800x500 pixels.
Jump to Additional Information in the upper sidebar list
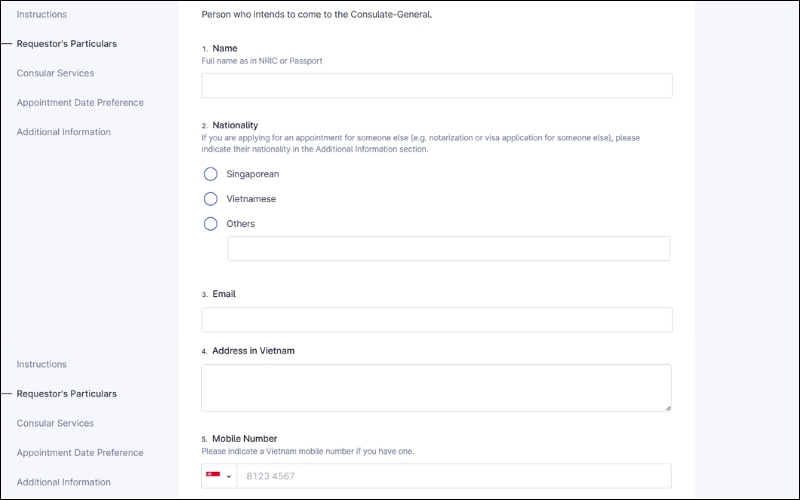63,132
